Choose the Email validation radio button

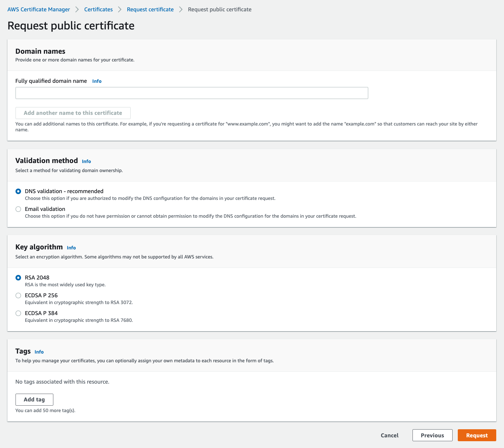tap(18, 209)
